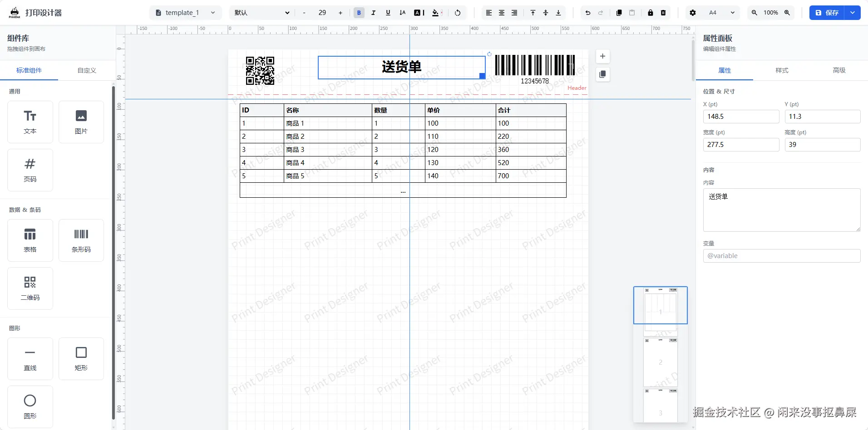Switch to 标准组件 tab

click(29, 70)
